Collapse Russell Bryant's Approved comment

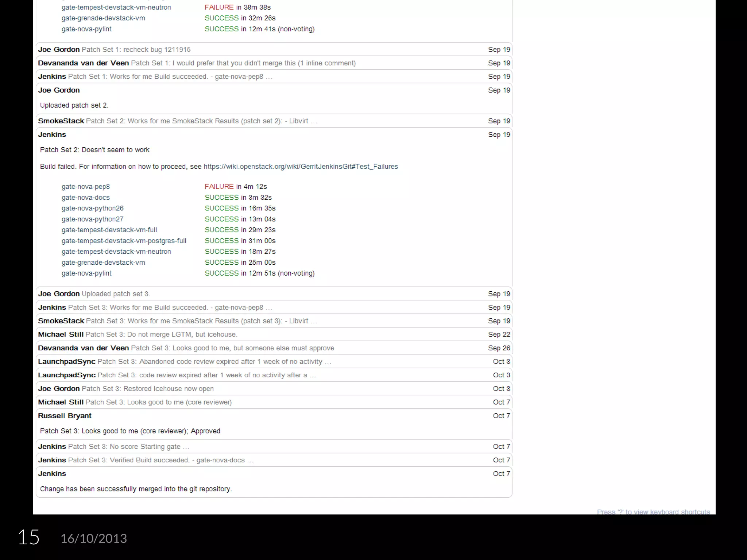[274, 416]
